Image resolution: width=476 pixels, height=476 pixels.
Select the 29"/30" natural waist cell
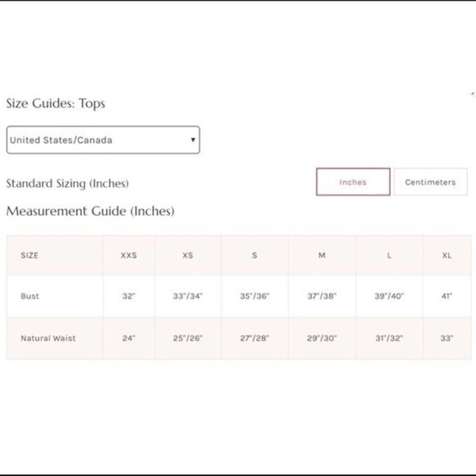pyautogui.click(x=322, y=338)
